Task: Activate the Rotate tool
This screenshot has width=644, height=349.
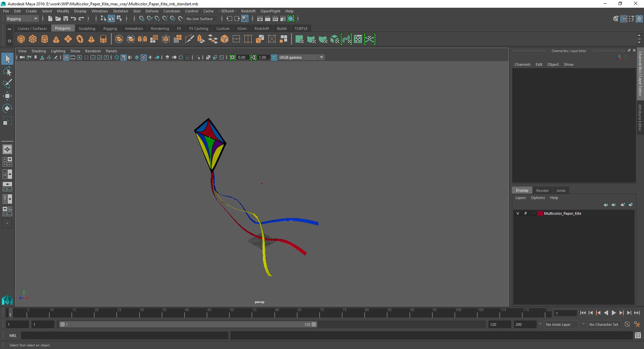Action: tap(7, 108)
